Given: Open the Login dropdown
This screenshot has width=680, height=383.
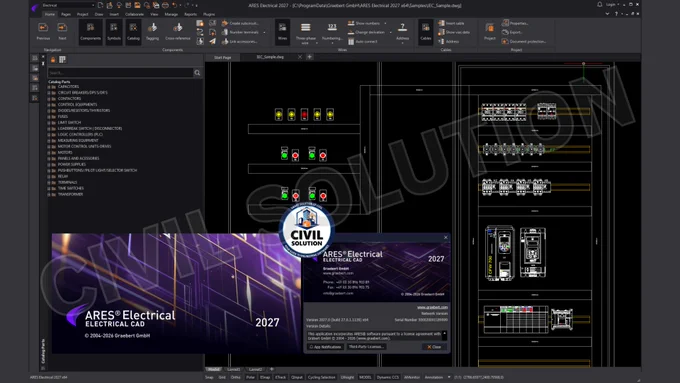Looking at the screenshot, I should (x=612, y=4).
